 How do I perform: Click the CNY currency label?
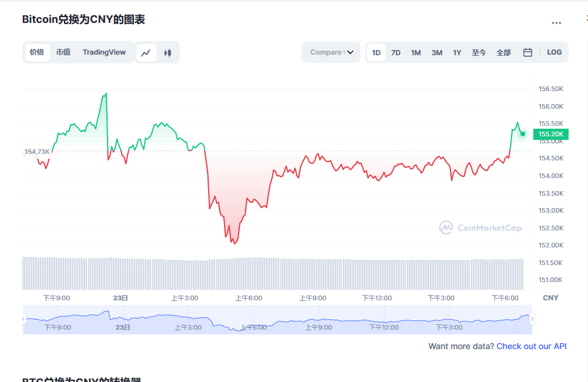point(550,297)
